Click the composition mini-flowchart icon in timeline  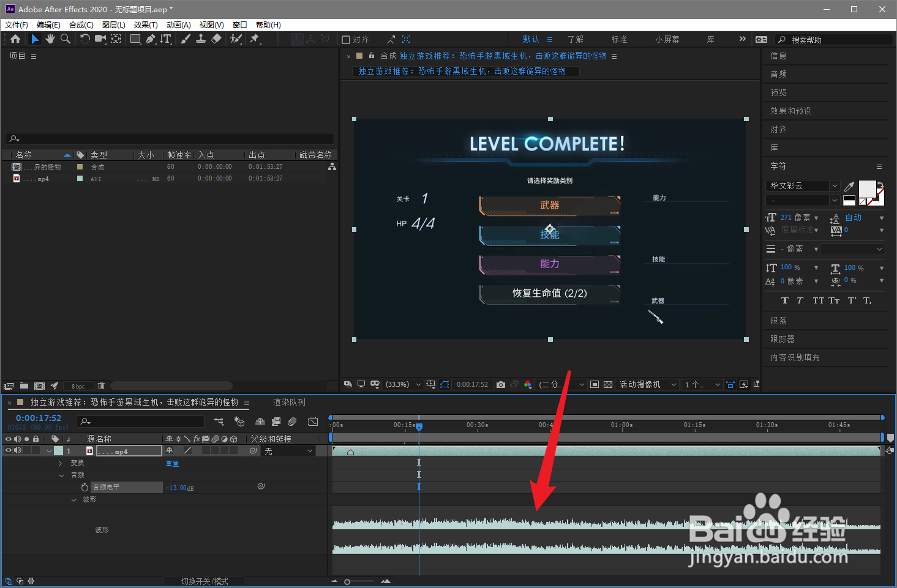coord(219,422)
